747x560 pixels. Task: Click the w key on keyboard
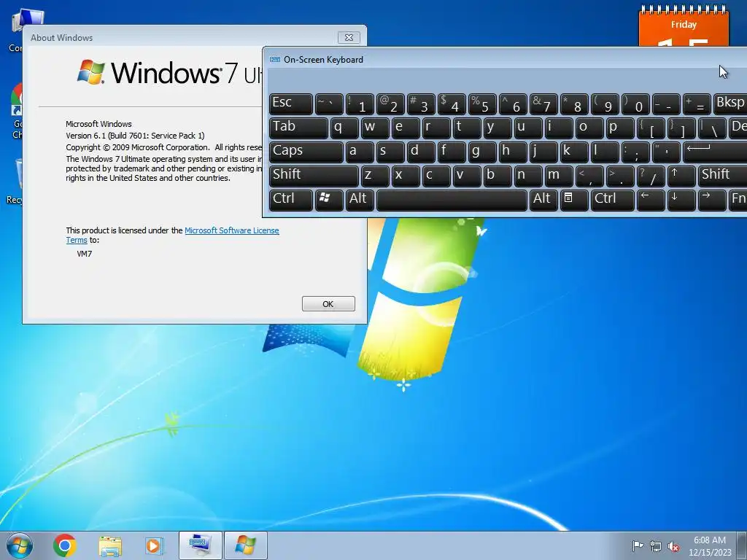pyautogui.click(x=375, y=128)
